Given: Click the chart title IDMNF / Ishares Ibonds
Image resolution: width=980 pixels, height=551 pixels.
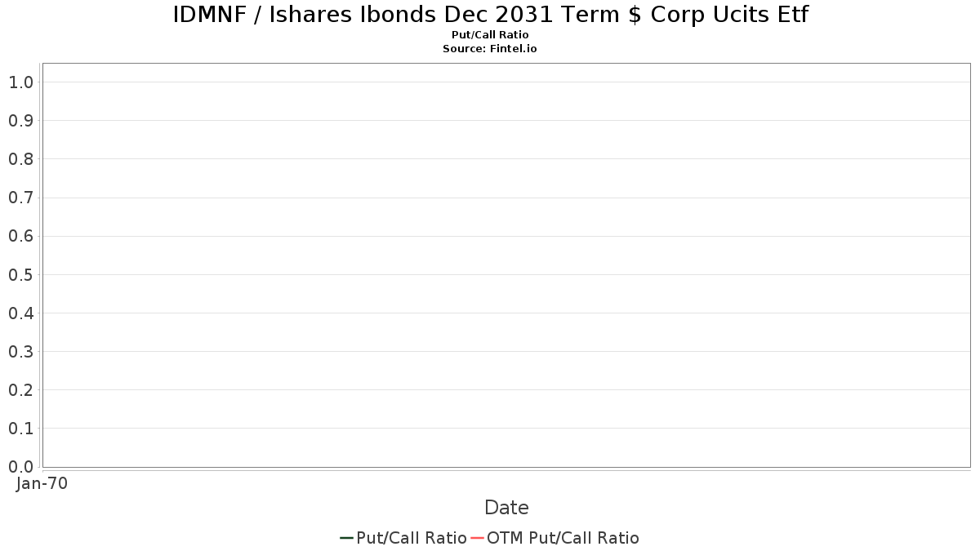Looking at the screenshot, I should coord(490,15).
